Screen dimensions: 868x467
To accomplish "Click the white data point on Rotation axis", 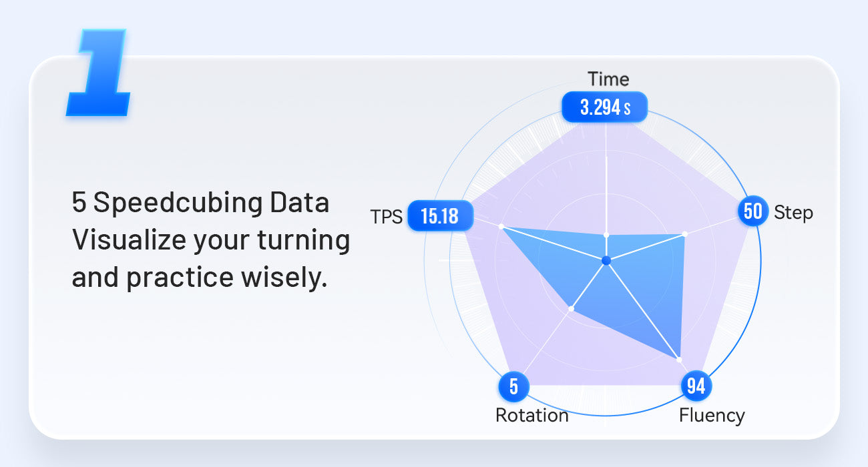I will click(571, 308).
